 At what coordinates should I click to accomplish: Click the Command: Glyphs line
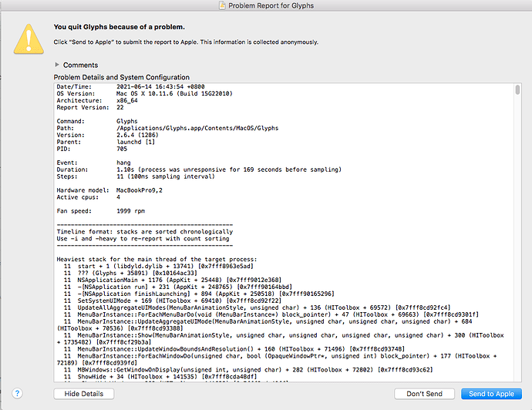pyautogui.click(x=97, y=122)
